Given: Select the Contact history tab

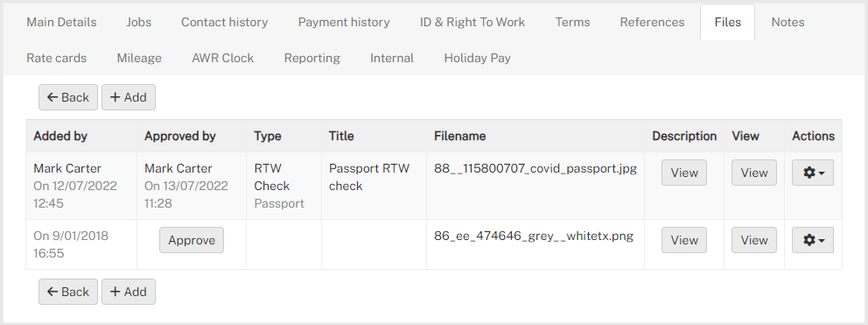Looking at the screenshot, I should (224, 22).
